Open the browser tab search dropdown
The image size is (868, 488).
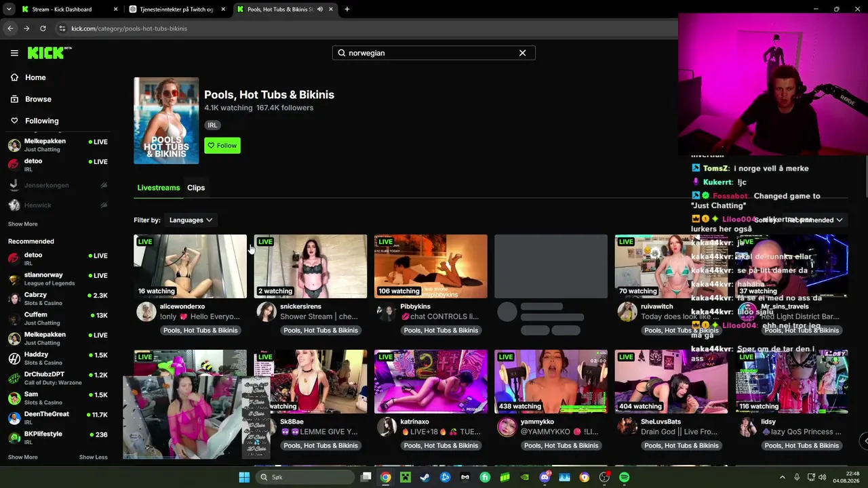[9, 9]
